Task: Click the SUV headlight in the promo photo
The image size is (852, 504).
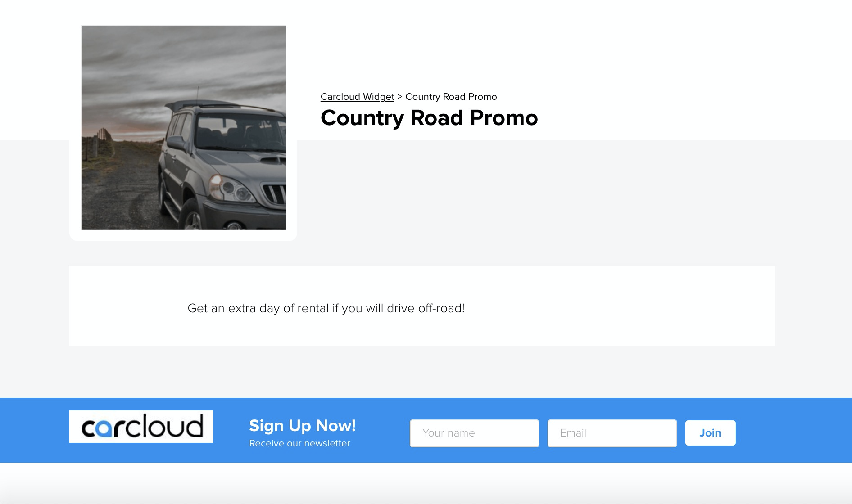Action: point(231,188)
